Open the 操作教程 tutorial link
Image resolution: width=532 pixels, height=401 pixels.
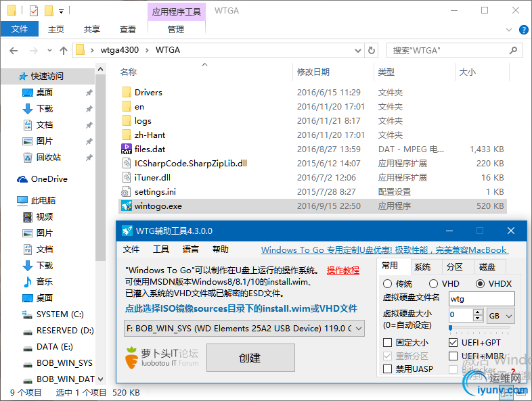[x=343, y=270]
